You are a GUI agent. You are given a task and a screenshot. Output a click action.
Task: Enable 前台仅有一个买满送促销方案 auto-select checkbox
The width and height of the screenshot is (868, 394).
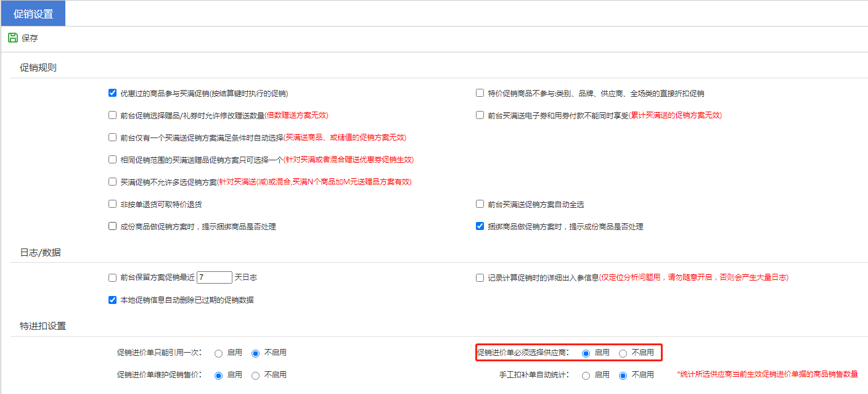pyautogui.click(x=112, y=137)
